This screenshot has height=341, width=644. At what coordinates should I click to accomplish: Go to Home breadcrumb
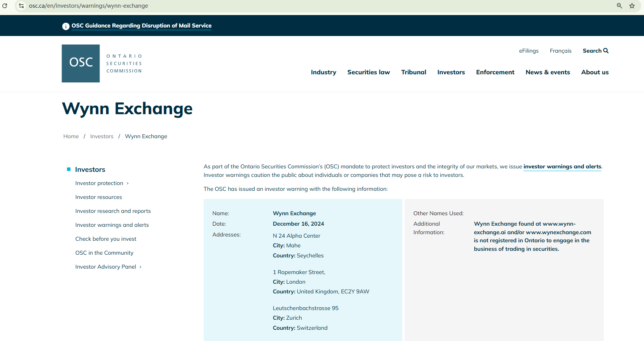click(71, 136)
